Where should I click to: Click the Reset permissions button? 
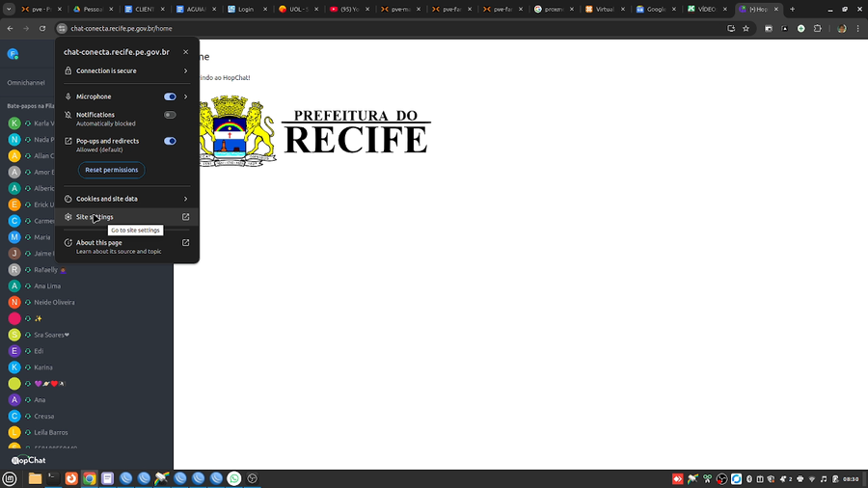click(x=111, y=170)
